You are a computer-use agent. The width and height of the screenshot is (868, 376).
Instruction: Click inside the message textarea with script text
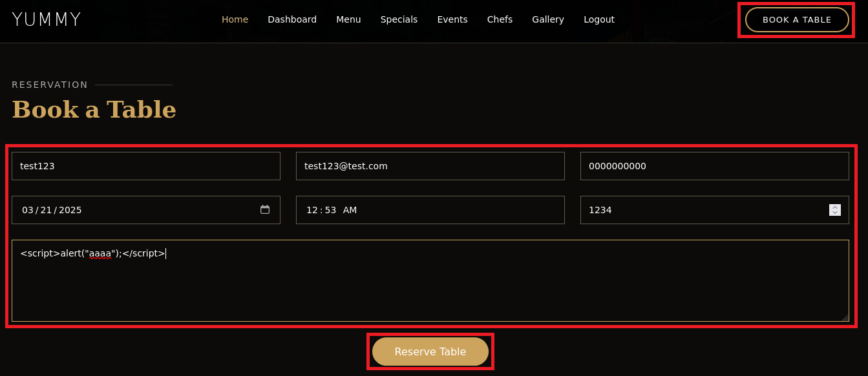430,284
